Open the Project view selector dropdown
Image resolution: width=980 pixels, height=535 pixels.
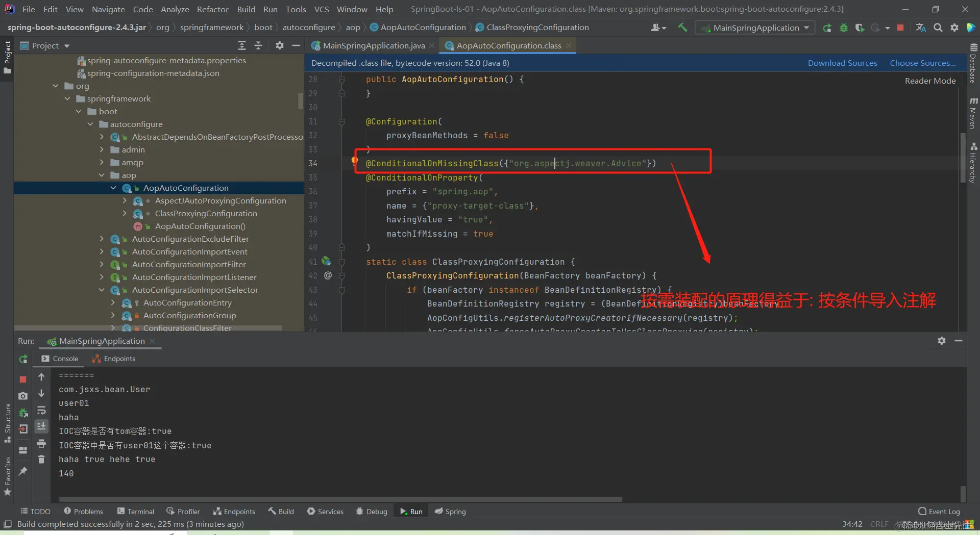[45, 45]
